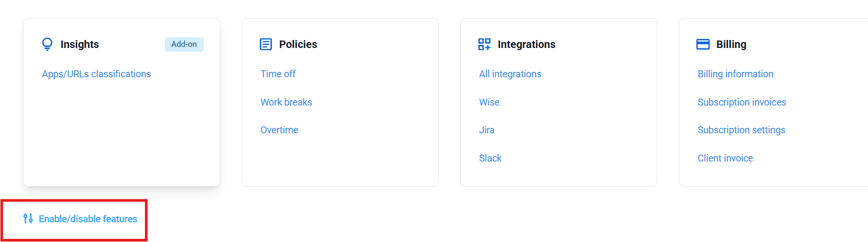Click the Billing credit card icon

click(x=703, y=44)
